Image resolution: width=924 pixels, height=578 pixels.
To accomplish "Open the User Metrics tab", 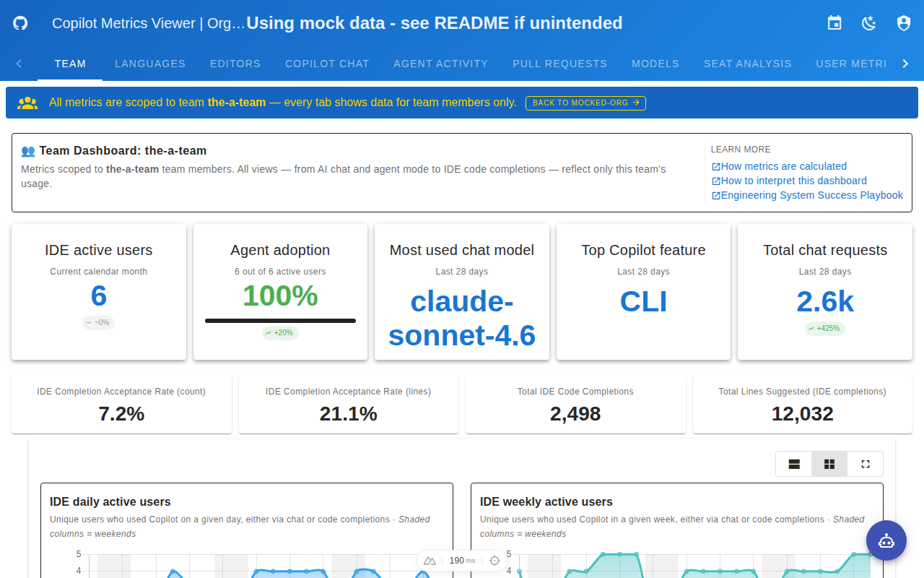I will [x=851, y=64].
